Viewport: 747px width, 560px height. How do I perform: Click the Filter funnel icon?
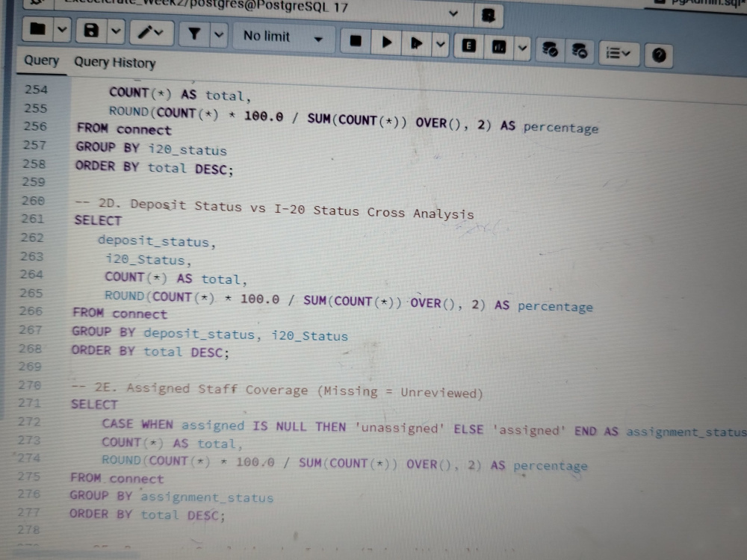pyautogui.click(x=194, y=34)
